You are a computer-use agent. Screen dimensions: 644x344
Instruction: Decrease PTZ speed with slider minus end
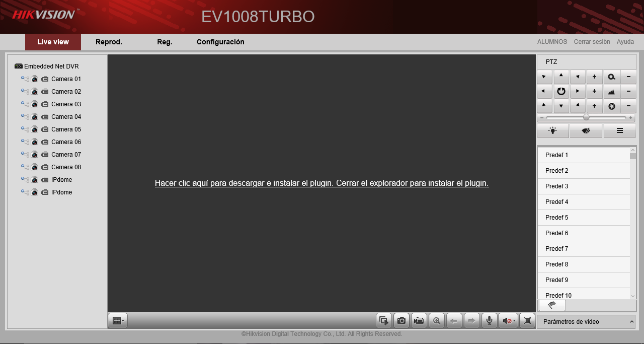pos(541,118)
